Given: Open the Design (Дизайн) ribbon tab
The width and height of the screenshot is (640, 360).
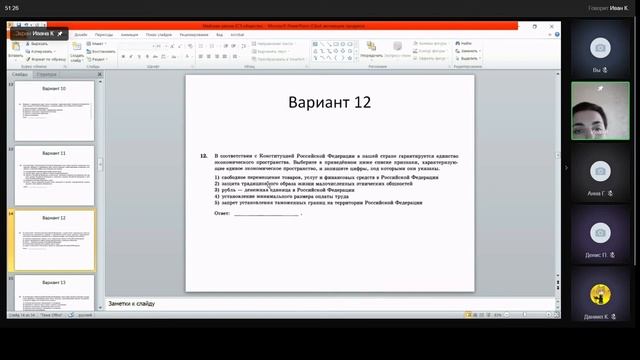Looking at the screenshot, I should tap(80, 35).
